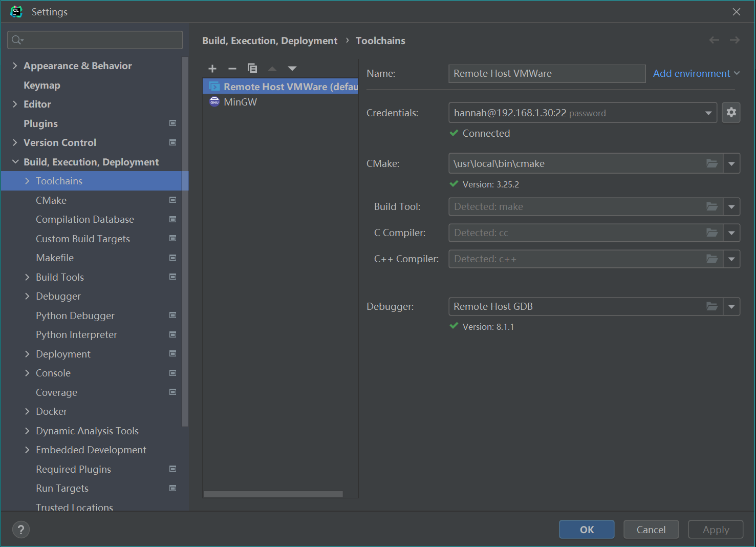
Task: Copy the selected toolchain
Action: pos(252,69)
